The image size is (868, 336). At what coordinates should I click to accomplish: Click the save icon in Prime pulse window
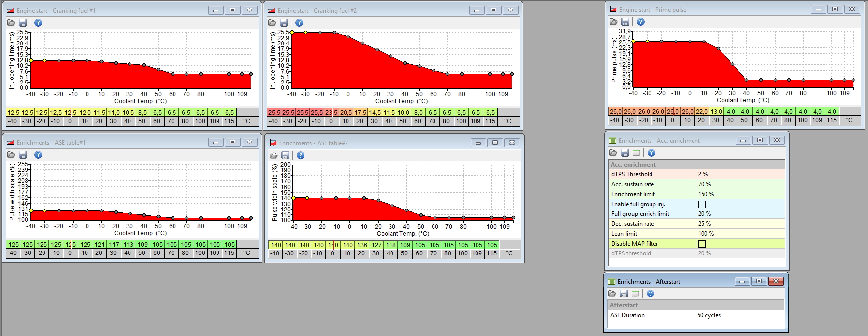tap(625, 22)
